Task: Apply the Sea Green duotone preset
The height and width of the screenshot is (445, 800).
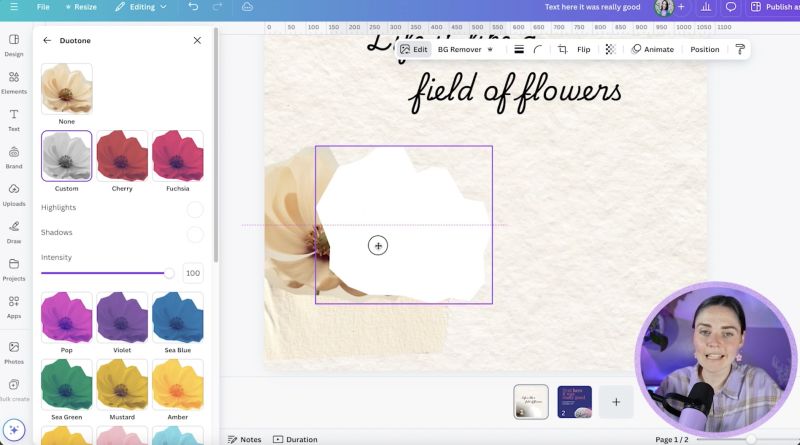Action: click(67, 384)
